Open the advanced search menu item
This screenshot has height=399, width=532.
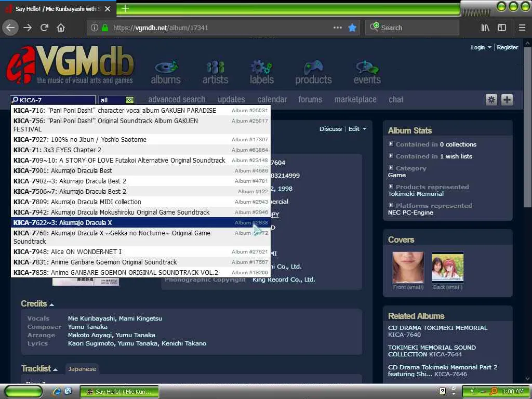pos(177,99)
